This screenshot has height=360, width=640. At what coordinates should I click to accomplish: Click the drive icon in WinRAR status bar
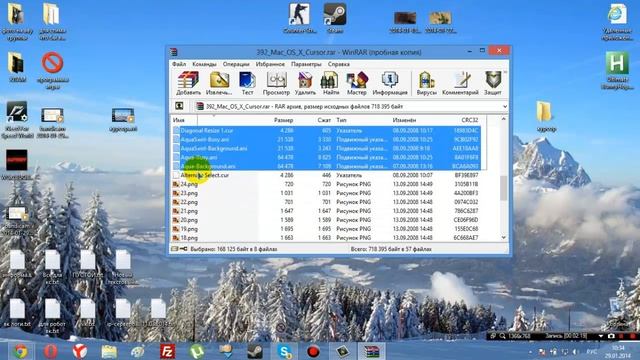pyautogui.click(x=175, y=249)
